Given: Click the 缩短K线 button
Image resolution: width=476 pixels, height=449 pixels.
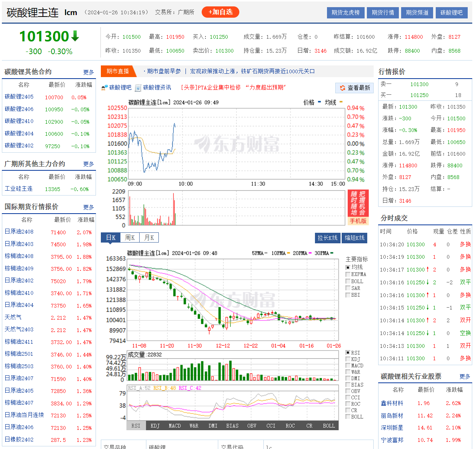Looking at the screenshot, I should pos(354,238).
